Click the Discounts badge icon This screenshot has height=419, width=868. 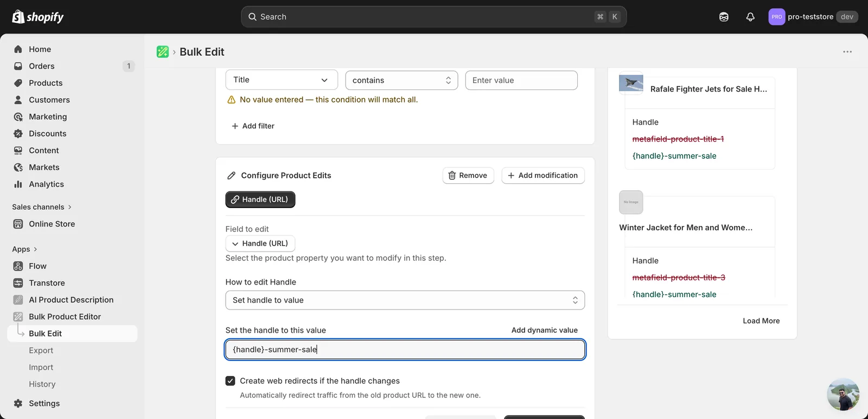point(18,133)
